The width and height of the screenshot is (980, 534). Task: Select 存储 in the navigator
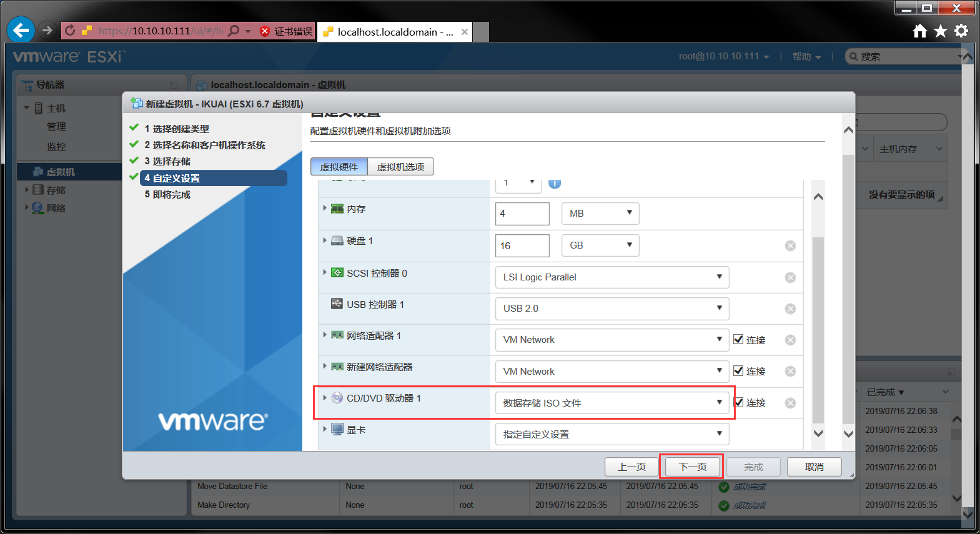[x=56, y=190]
